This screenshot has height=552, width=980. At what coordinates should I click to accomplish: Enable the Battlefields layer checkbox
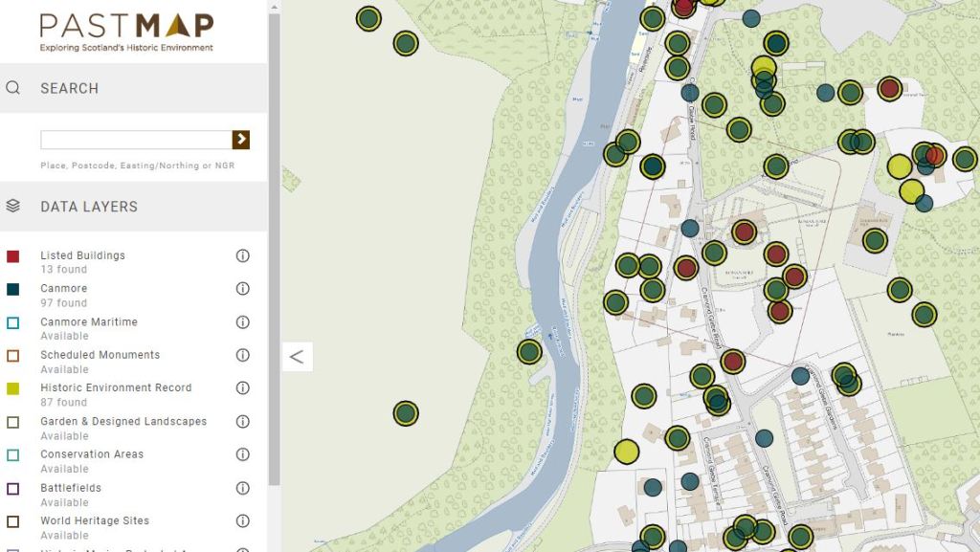pyautogui.click(x=13, y=488)
